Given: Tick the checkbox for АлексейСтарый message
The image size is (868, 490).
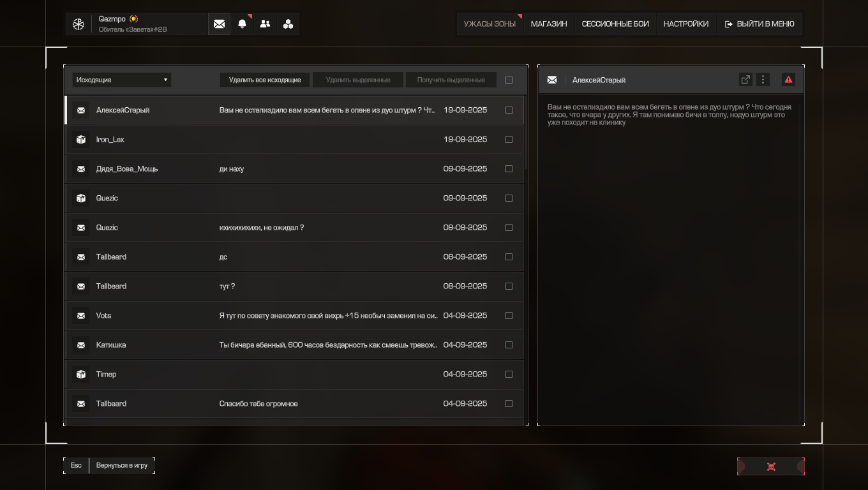Looking at the screenshot, I should pyautogui.click(x=509, y=110).
